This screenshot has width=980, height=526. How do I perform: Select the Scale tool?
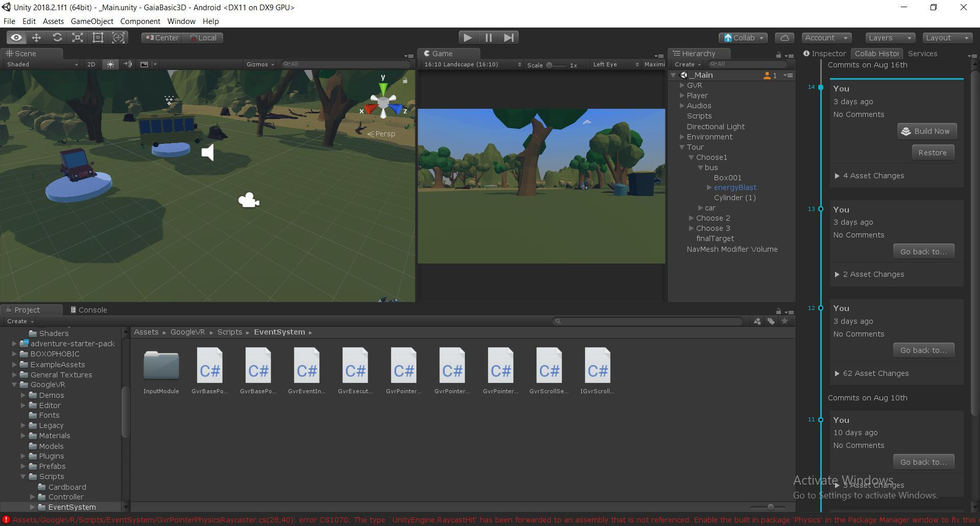(x=78, y=38)
